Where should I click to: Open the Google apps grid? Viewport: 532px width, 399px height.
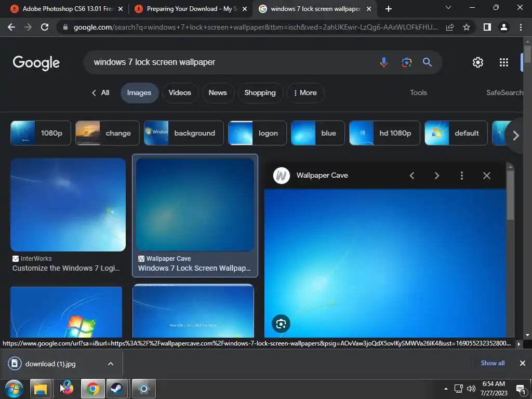(x=504, y=62)
